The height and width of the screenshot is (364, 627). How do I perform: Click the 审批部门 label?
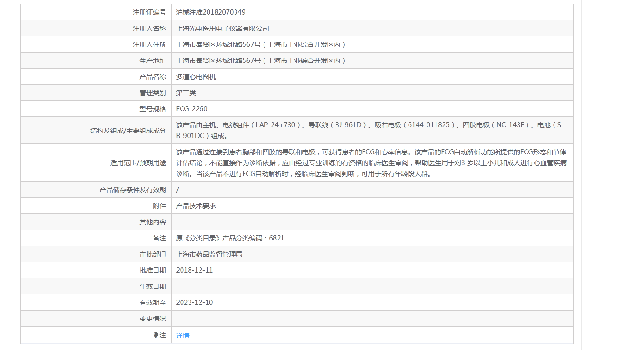[153, 254]
